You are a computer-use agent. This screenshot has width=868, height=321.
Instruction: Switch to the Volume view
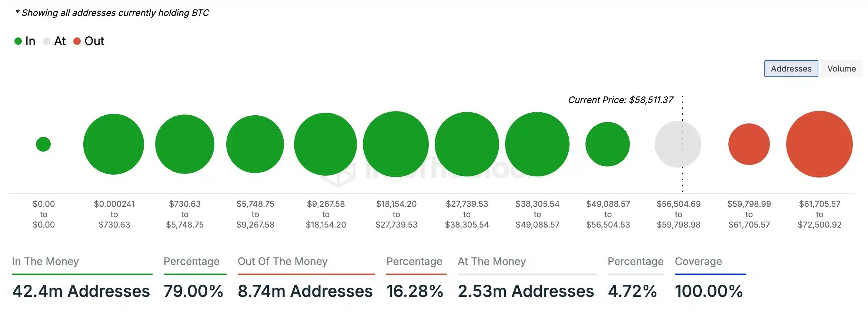coord(841,69)
